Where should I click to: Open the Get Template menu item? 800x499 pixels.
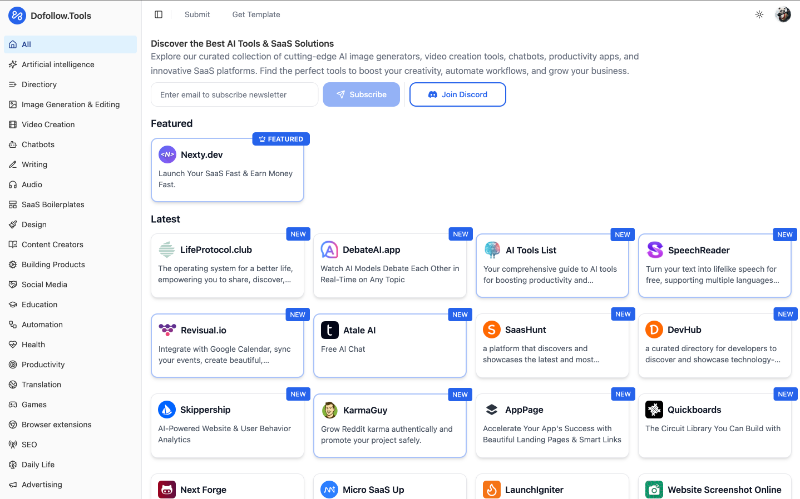(x=256, y=15)
